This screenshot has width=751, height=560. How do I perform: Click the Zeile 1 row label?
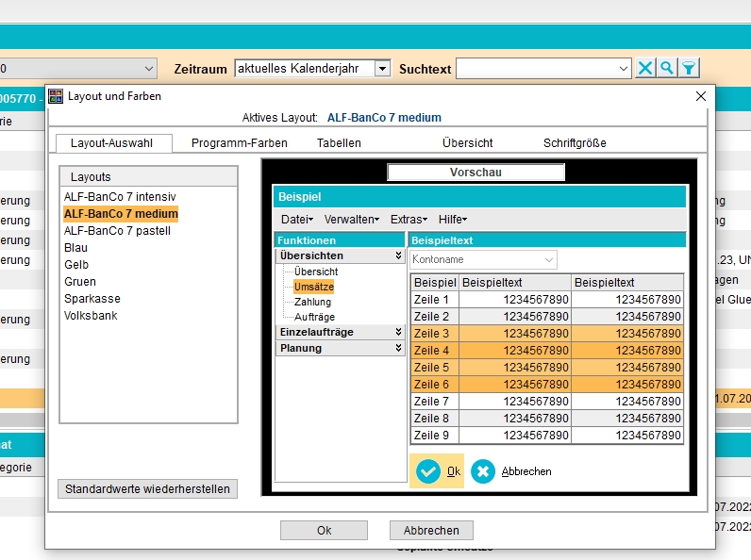pyautogui.click(x=431, y=300)
